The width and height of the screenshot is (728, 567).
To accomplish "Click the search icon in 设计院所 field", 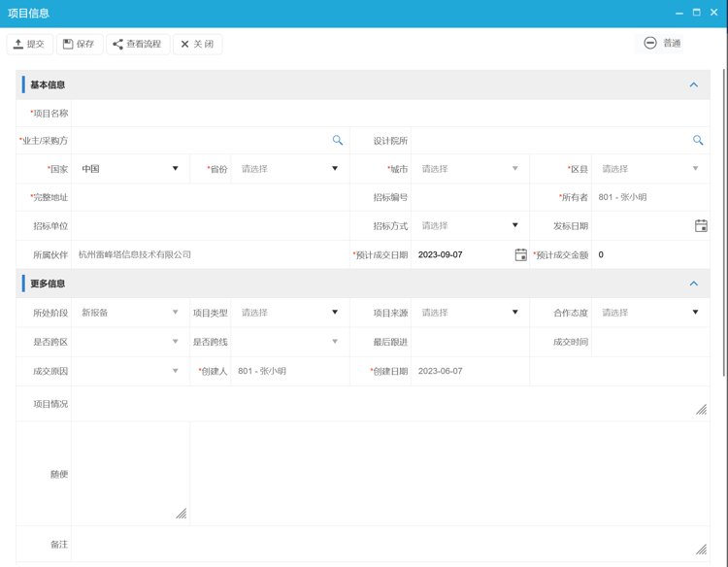I will (698, 141).
